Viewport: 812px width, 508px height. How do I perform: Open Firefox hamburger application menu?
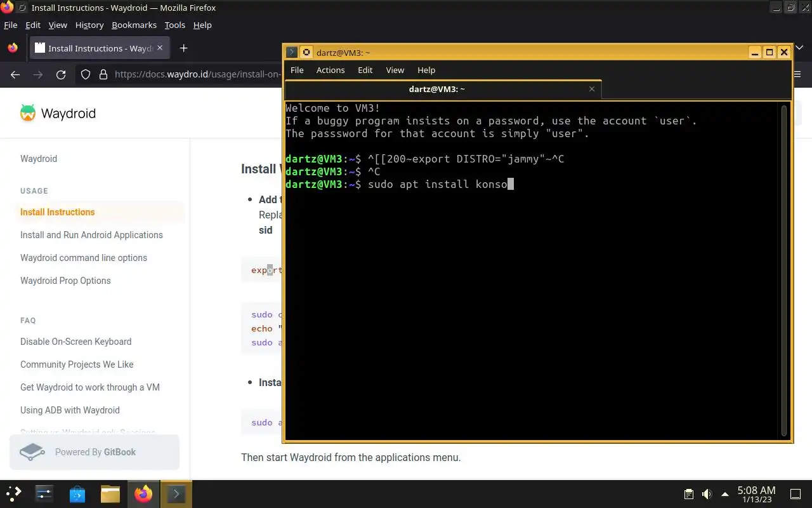[x=798, y=74]
